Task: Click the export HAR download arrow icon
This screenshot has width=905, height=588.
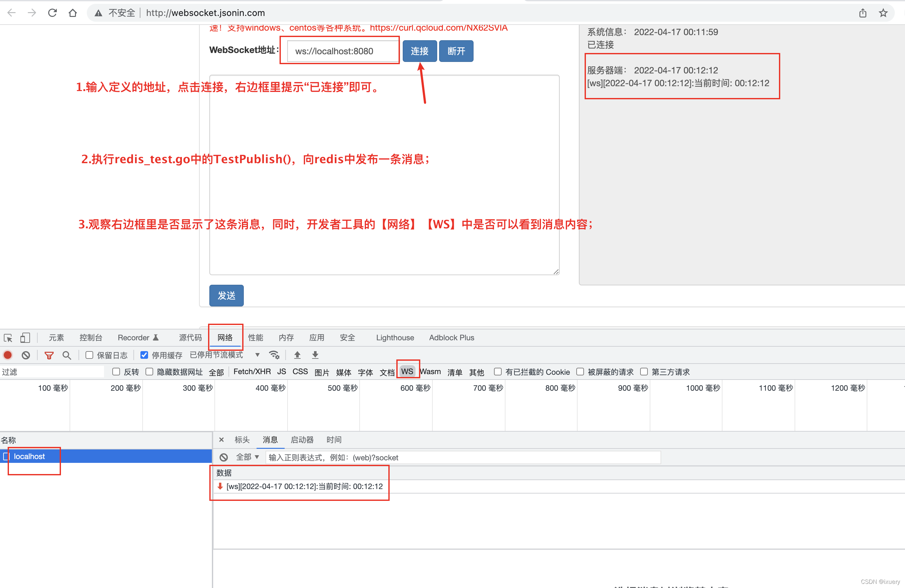Action: pyautogui.click(x=315, y=355)
